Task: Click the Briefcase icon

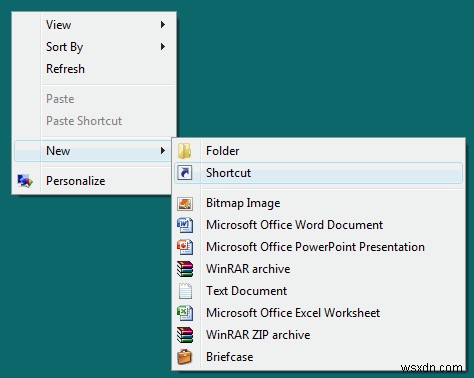Action: point(185,357)
